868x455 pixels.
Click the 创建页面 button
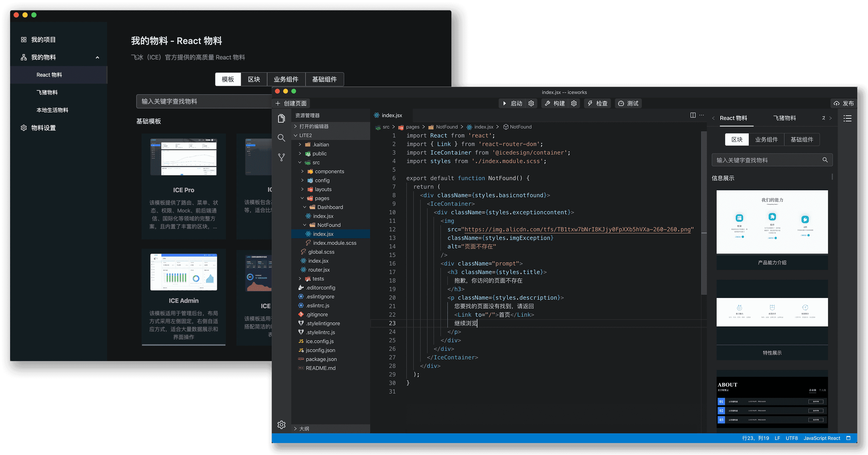pos(292,103)
